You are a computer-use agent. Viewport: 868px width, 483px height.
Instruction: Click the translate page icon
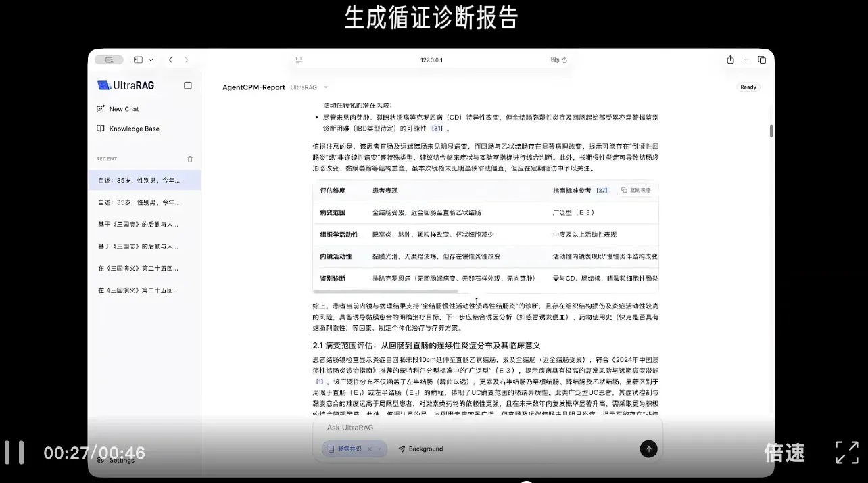[554, 60]
